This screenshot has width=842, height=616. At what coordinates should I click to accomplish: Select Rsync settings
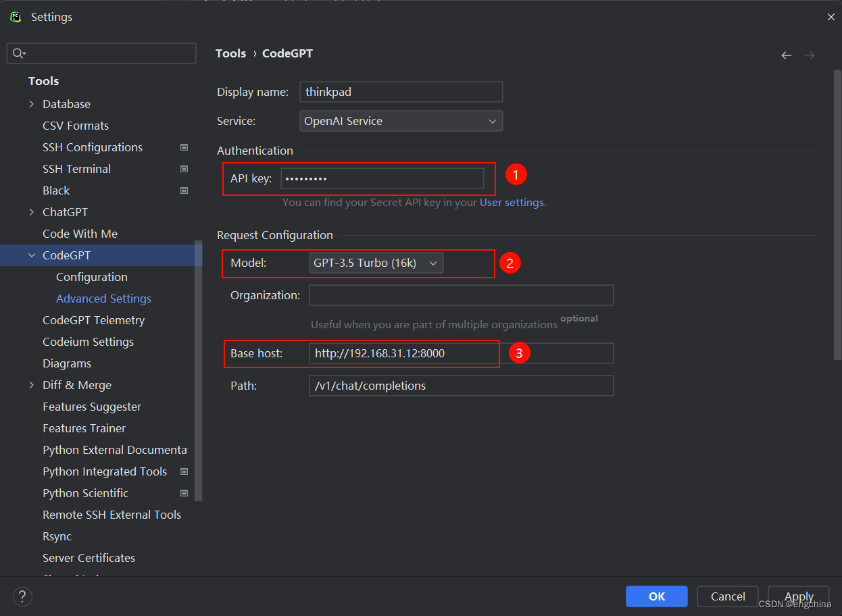pyautogui.click(x=57, y=536)
